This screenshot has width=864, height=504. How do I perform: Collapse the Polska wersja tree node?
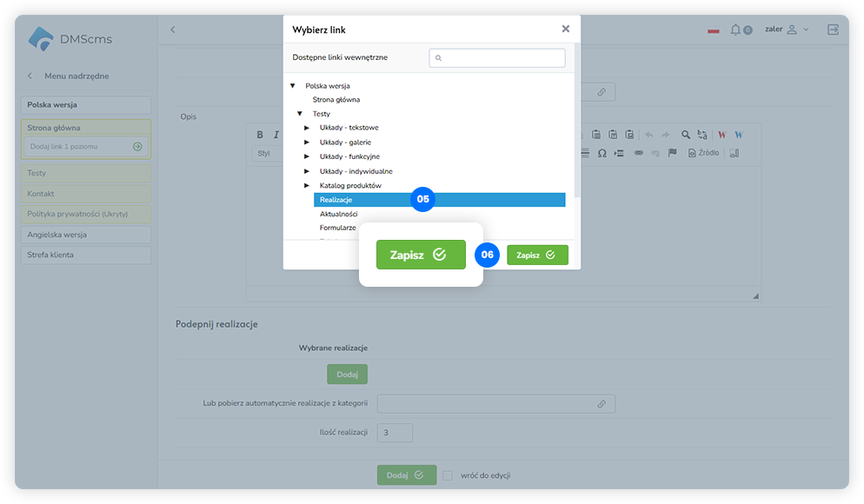pos(293,86)
